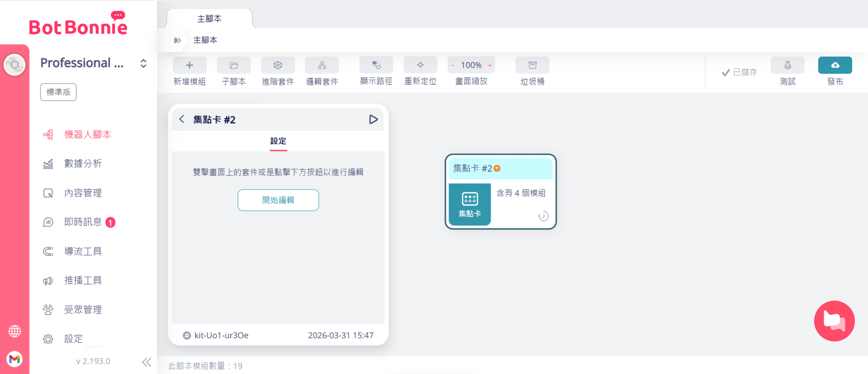
Task: Switch to the 主腳本 tab
Action: coord(209,19)
